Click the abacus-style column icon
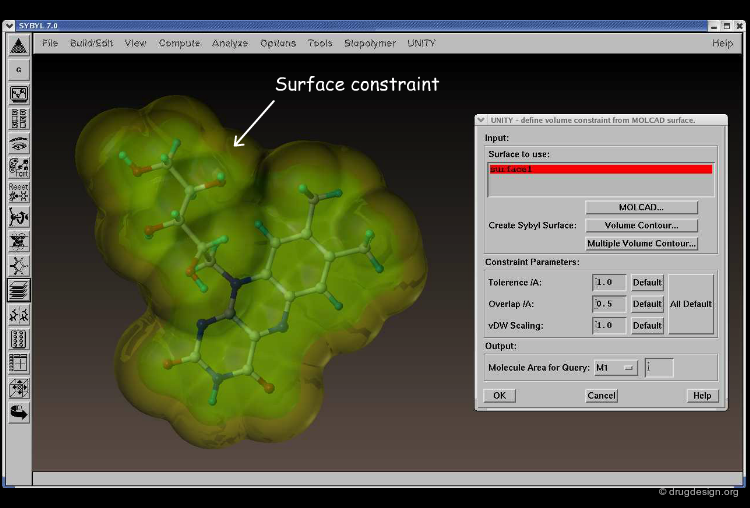750x508 pixels. 19,339
